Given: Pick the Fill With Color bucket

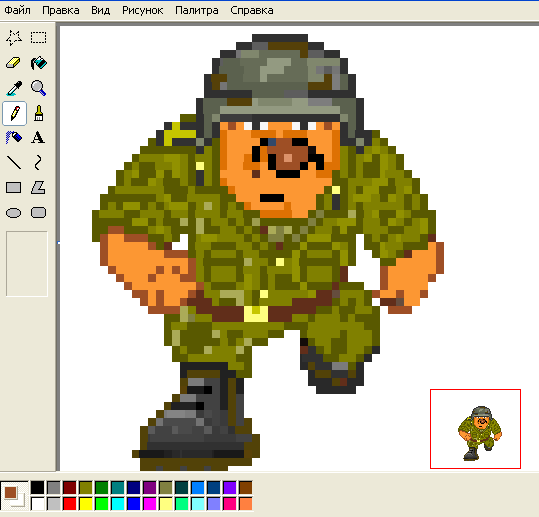Looking at the screenshot, I should [x=38, y=63].
